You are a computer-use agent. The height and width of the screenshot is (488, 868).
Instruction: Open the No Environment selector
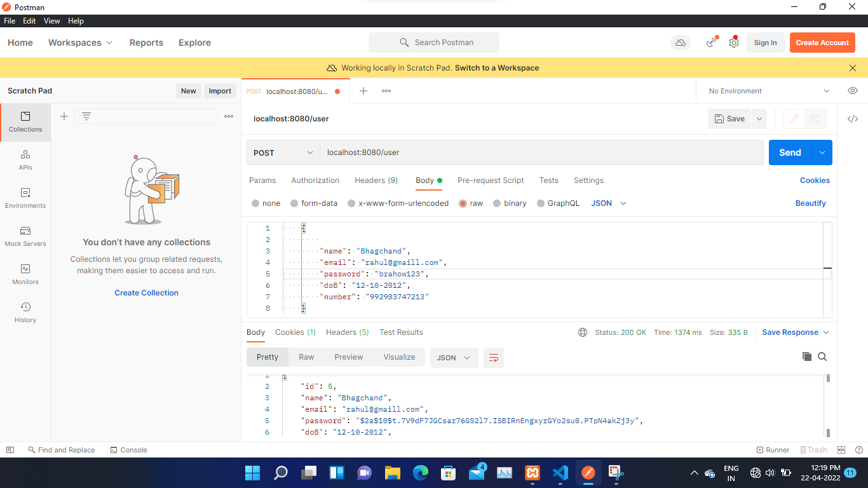(766, 91)
